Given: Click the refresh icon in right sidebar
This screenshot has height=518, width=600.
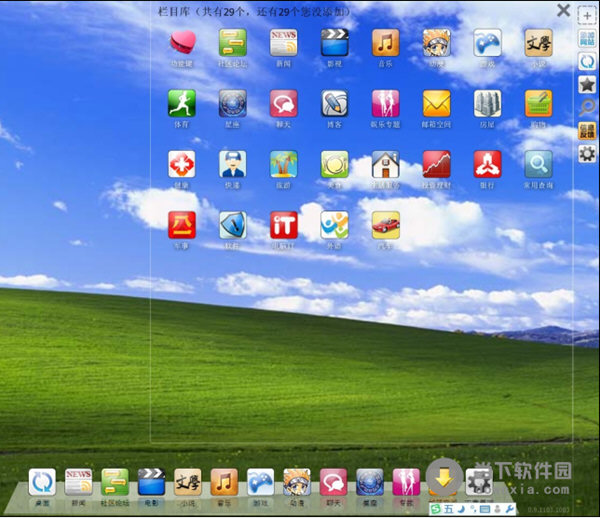Looking at the screenshot, I should click(x=587, y=62).
